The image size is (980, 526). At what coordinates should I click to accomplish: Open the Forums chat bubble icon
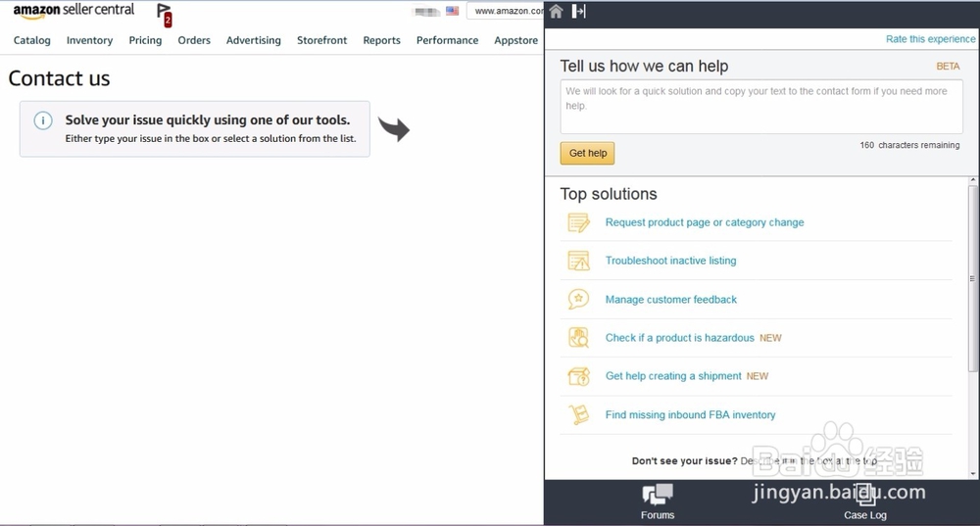(658, 495)
